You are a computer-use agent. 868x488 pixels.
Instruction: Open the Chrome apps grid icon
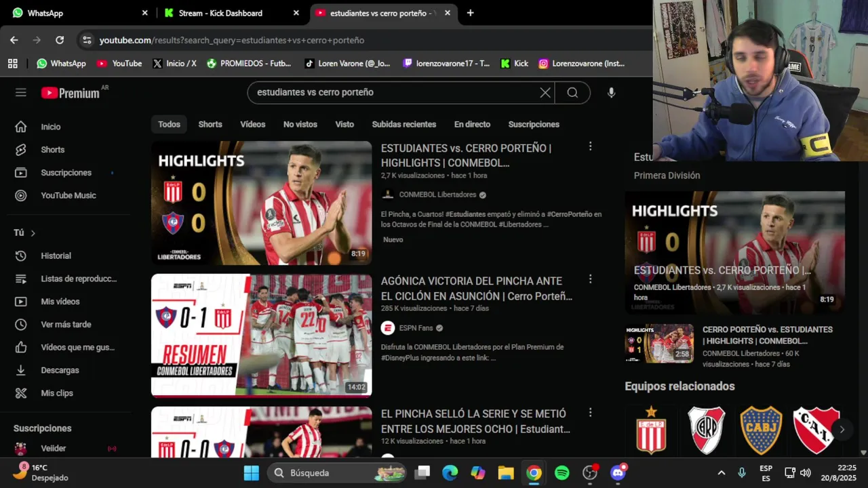coord(12,64)
